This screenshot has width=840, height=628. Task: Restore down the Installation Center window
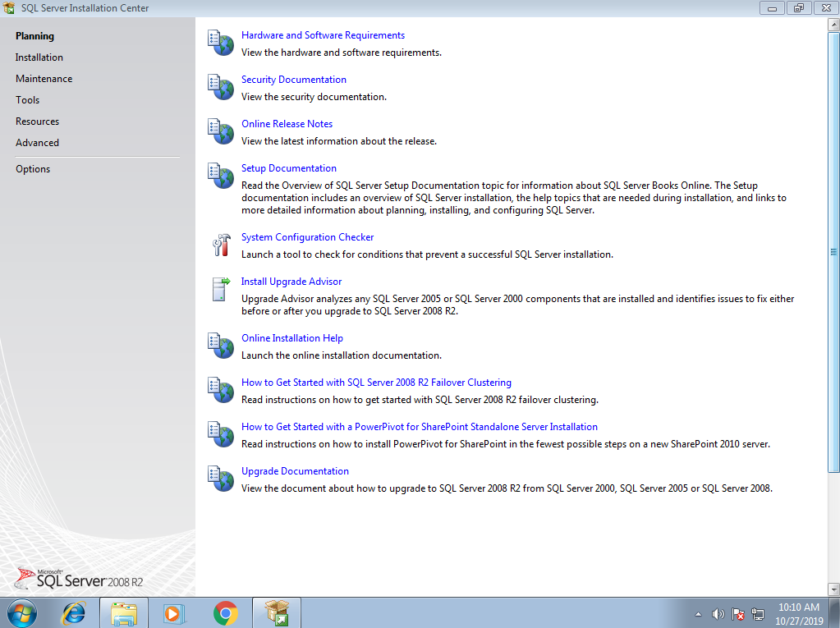click(799, 8)
